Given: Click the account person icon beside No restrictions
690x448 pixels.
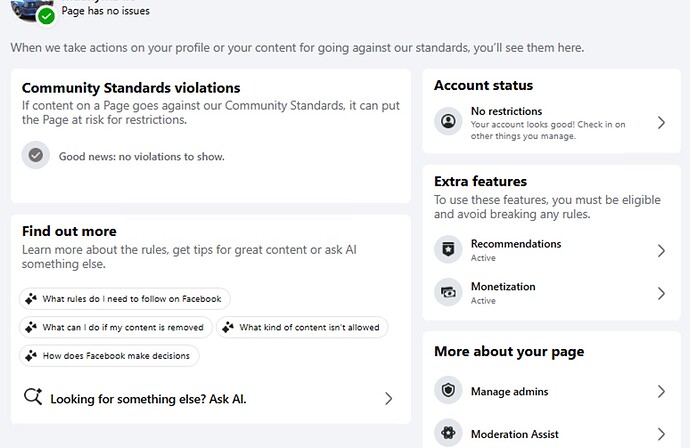Looking at the screenshot, I should pyautogui.click(x=448, y=121).
